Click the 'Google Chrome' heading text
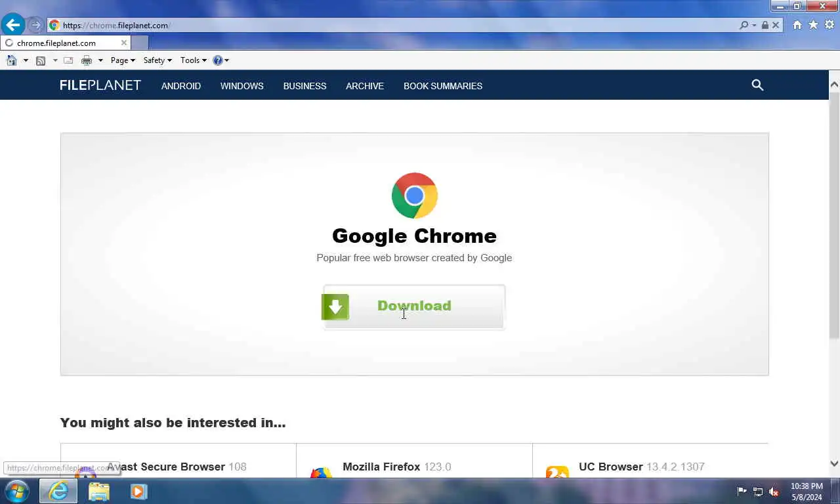The width and height of the screenshot is (840, 504). pyautogui.click(x=414, y=236)
